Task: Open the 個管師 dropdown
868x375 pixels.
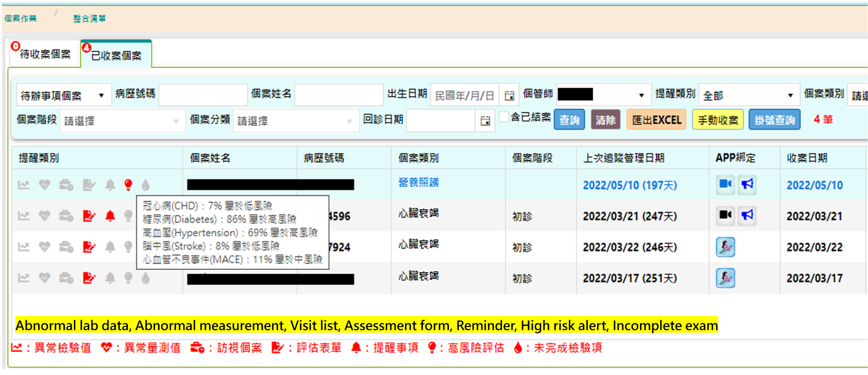Action: coord(604,95)
